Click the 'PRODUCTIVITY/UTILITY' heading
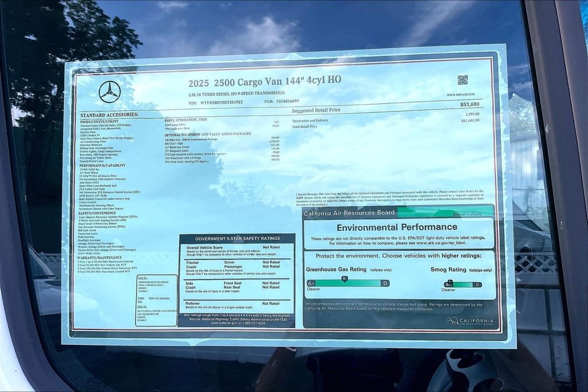This screenshot has width=588, height=392. coord(99,122)
